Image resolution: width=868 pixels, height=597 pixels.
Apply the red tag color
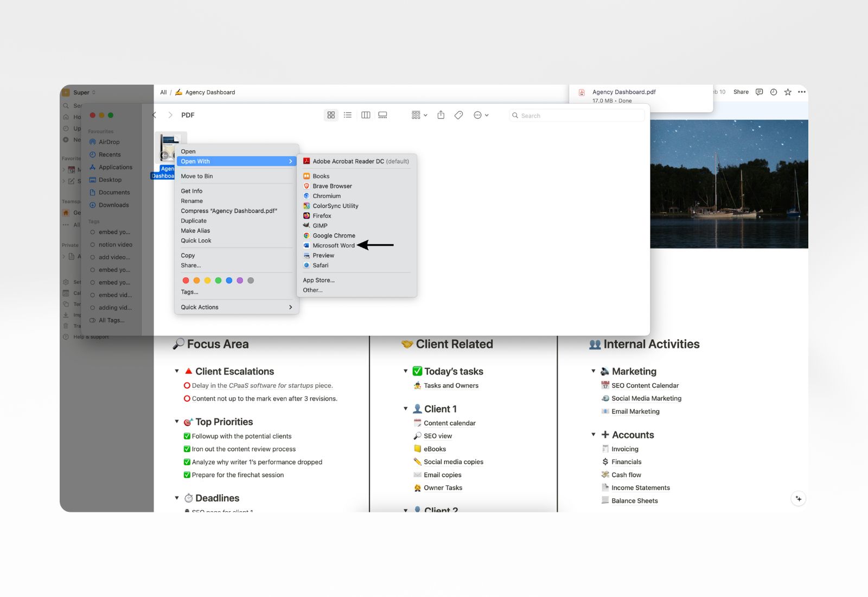pos(186,281)
